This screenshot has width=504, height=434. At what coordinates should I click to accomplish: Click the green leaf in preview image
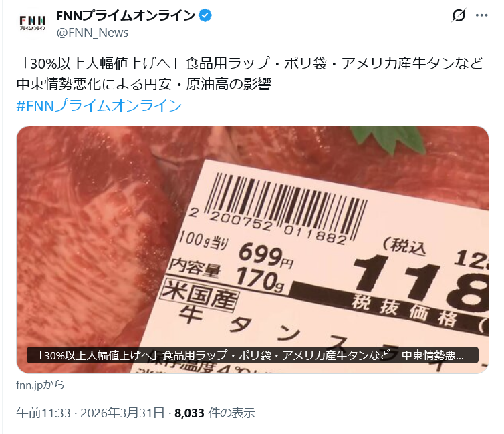tap(390, 140)
